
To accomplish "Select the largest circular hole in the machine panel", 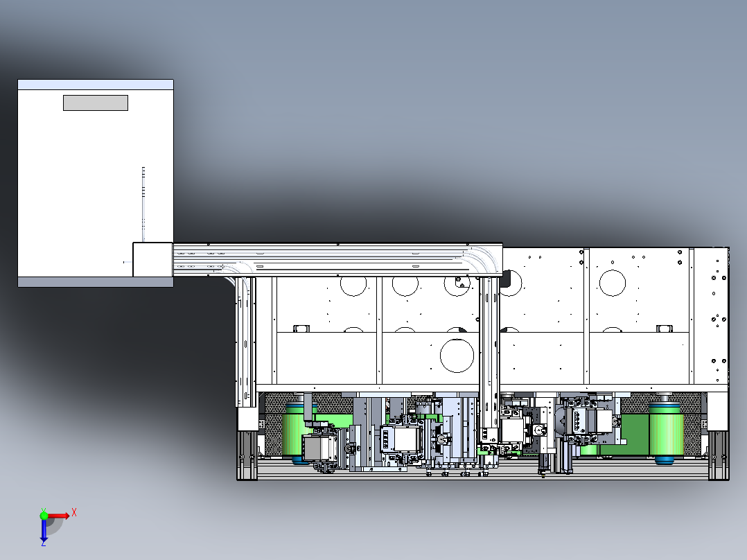I will (x=457, y=356).
